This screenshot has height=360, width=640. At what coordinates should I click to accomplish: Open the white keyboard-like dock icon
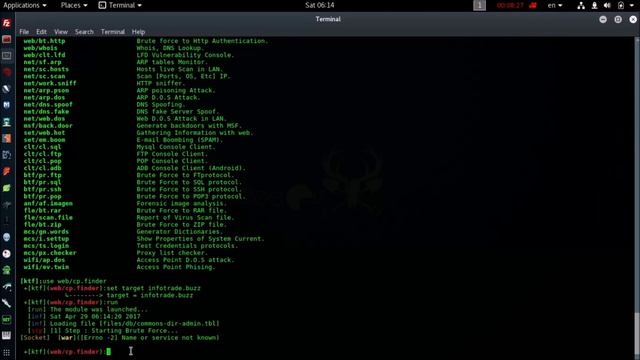(x=7, y=336)
